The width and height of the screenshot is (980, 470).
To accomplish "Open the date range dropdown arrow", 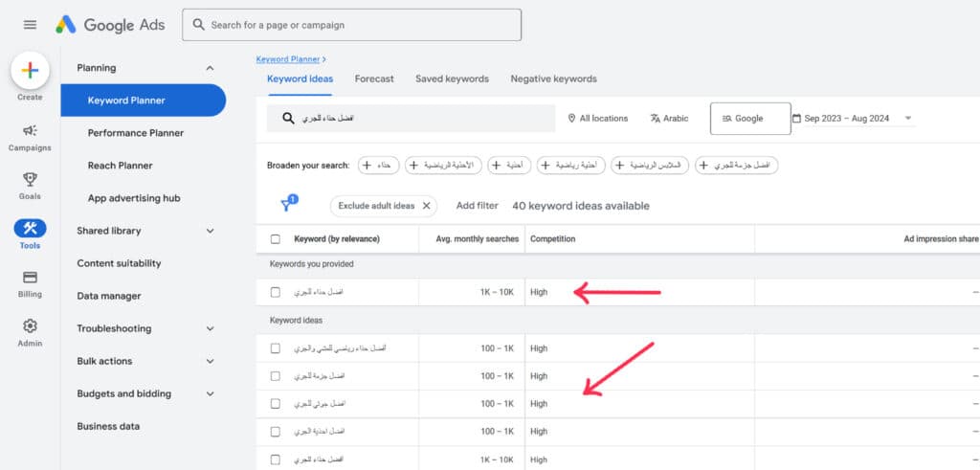I will click(907, 118).
